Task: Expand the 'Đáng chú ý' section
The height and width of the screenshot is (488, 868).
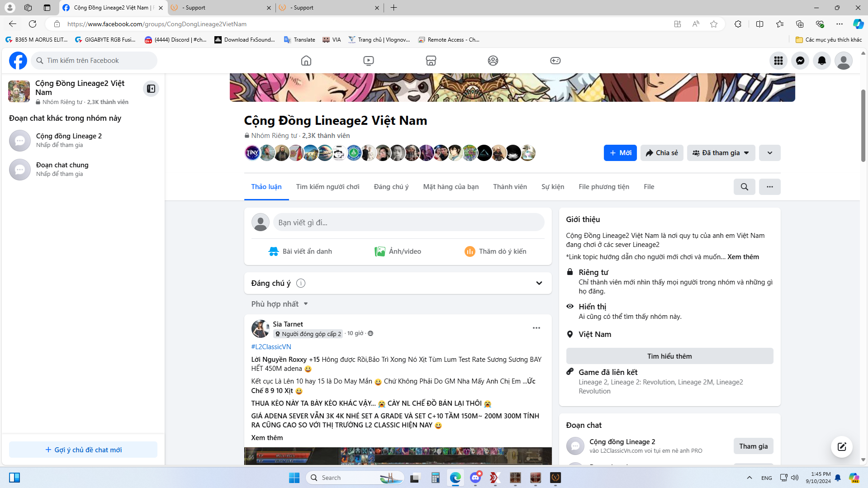Action: (539, 283)
